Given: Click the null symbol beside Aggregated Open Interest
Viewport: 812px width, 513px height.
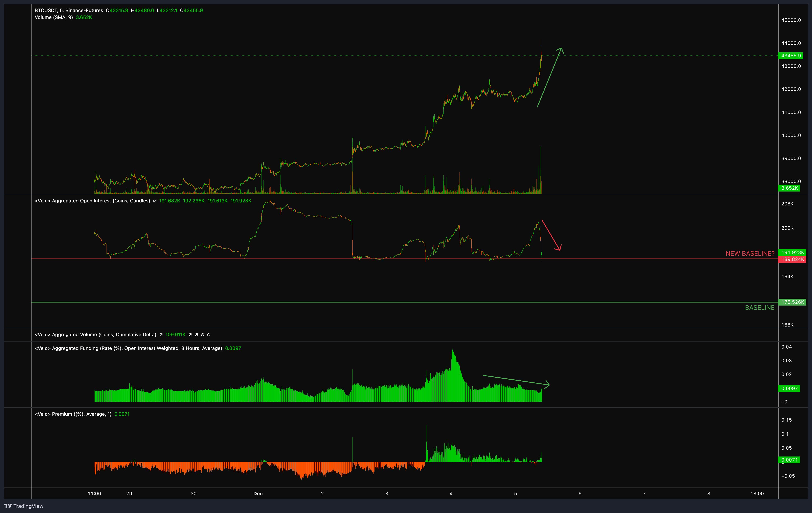Looking at the screenshot, I should pos(154,201).
